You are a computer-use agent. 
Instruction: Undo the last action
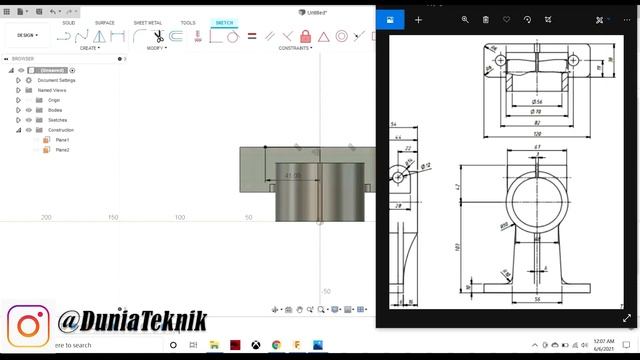[53, 11]
